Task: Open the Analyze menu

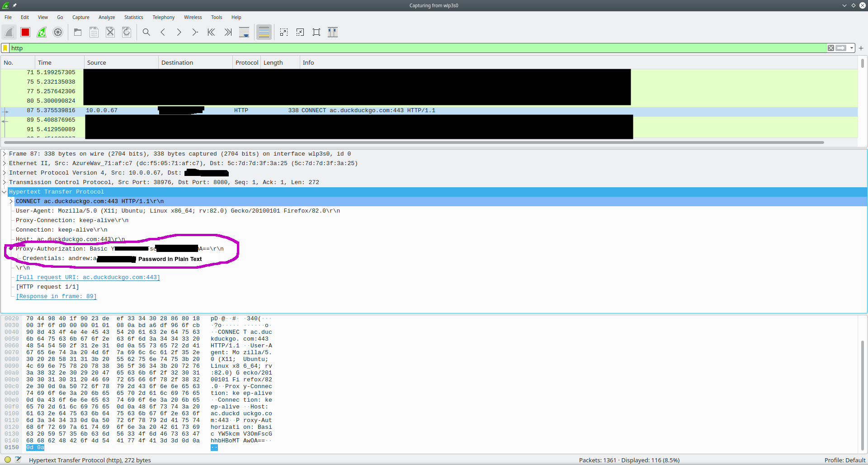Action: coord(107,17)
